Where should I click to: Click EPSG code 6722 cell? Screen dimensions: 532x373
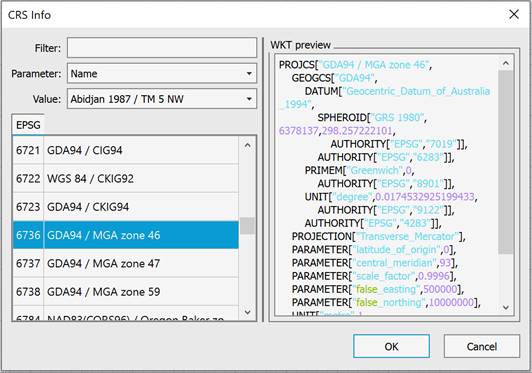tap(28, 178)
